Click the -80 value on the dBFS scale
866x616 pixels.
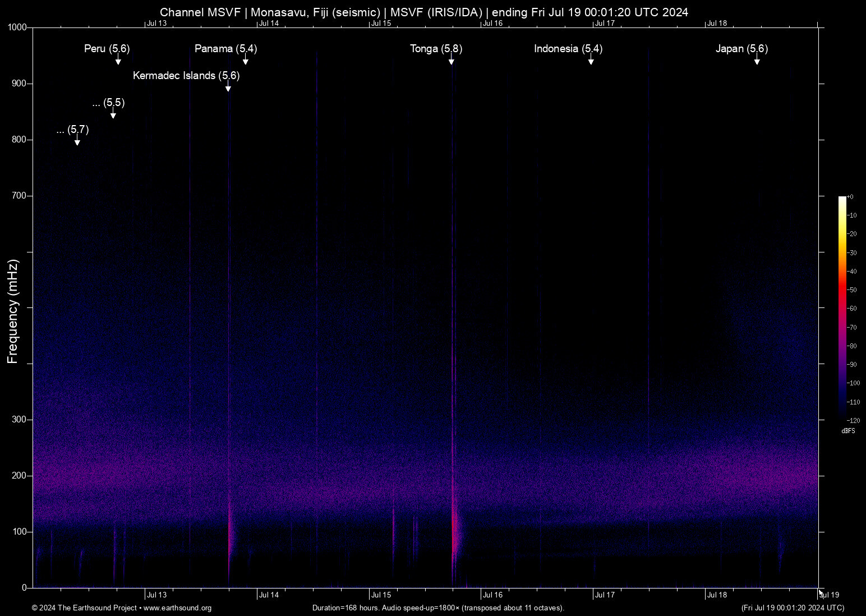point(852,346)
